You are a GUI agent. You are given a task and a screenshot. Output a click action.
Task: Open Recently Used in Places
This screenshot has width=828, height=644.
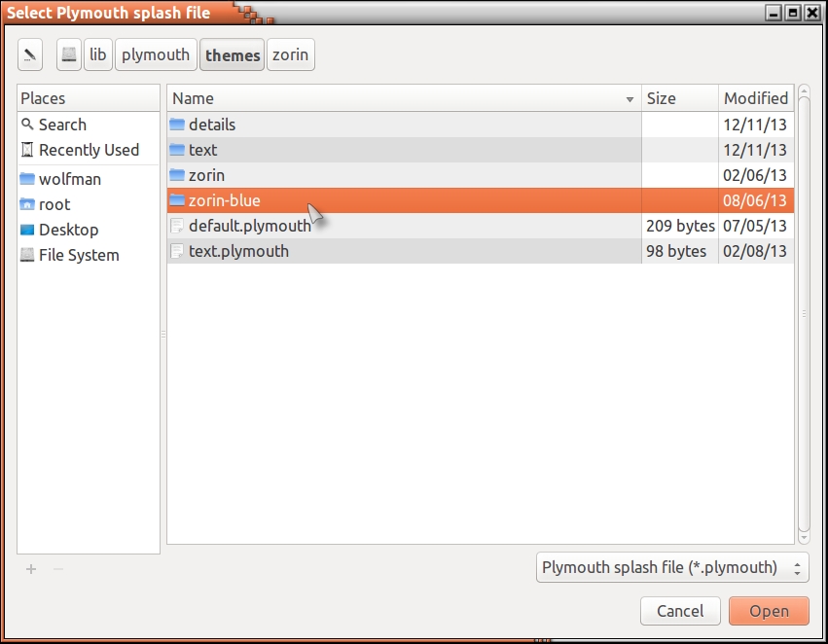click(x=89, y=150)
